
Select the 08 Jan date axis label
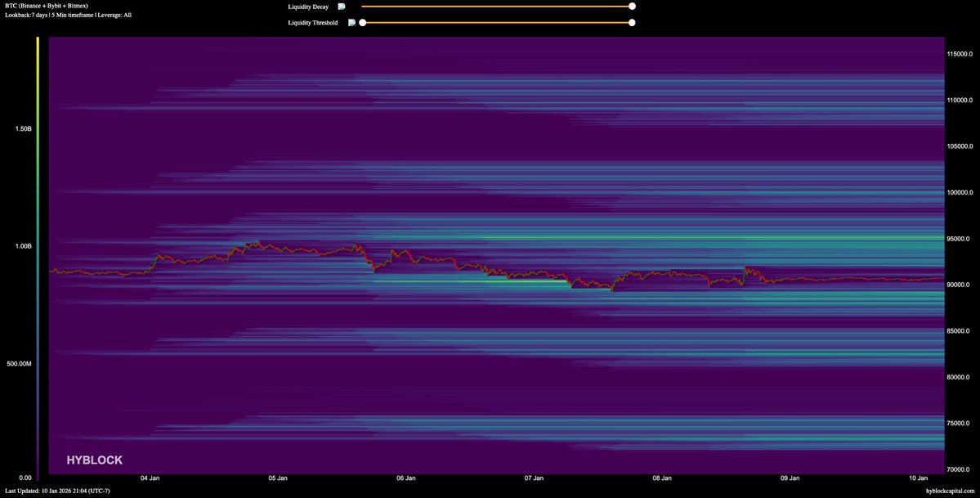[662, 478]
